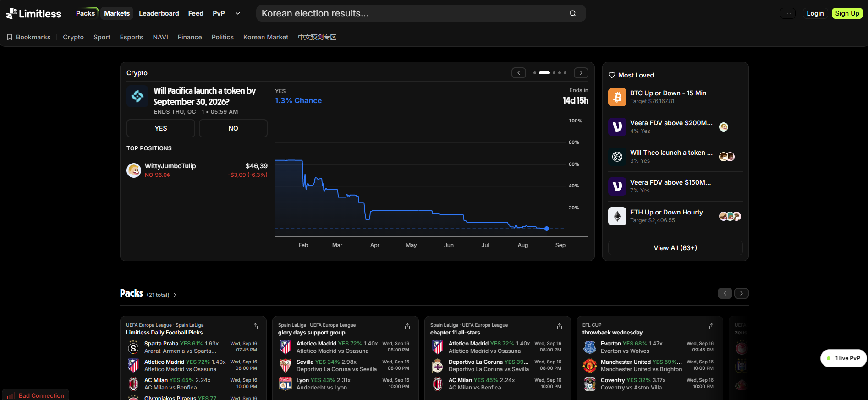Share the glory days support group pack

(407, 326)
